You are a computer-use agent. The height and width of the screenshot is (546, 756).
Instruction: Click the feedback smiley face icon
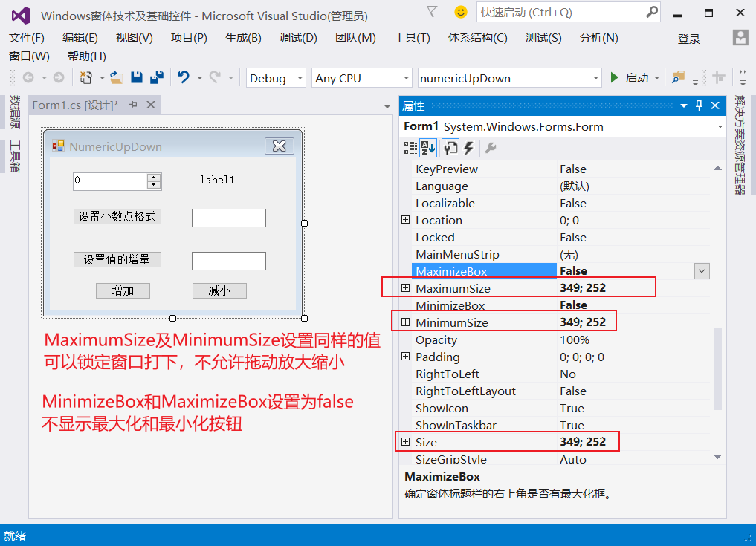(x=461, y=12)
